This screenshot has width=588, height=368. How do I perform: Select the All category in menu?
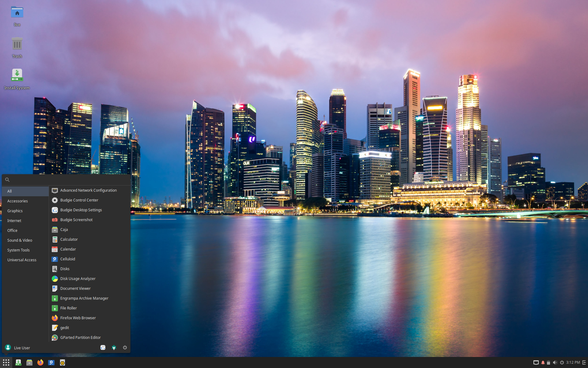(x=25, y=191)
